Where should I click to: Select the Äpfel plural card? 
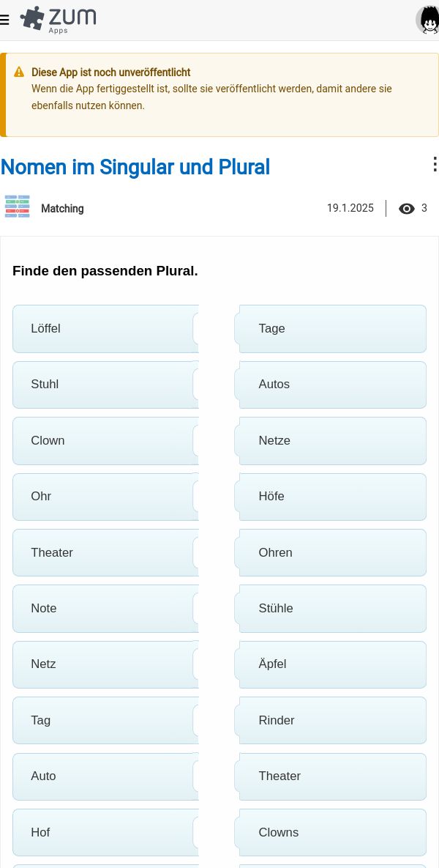click(330, 664)
